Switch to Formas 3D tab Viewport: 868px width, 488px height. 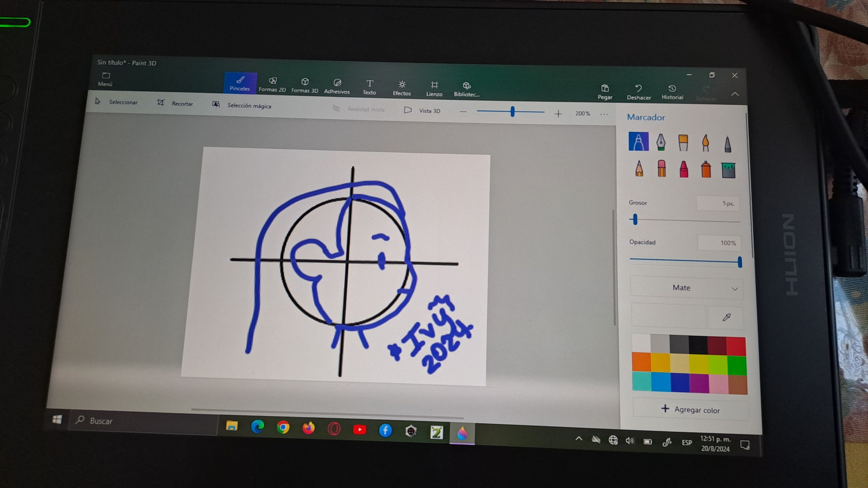click(x=305, y=86)
